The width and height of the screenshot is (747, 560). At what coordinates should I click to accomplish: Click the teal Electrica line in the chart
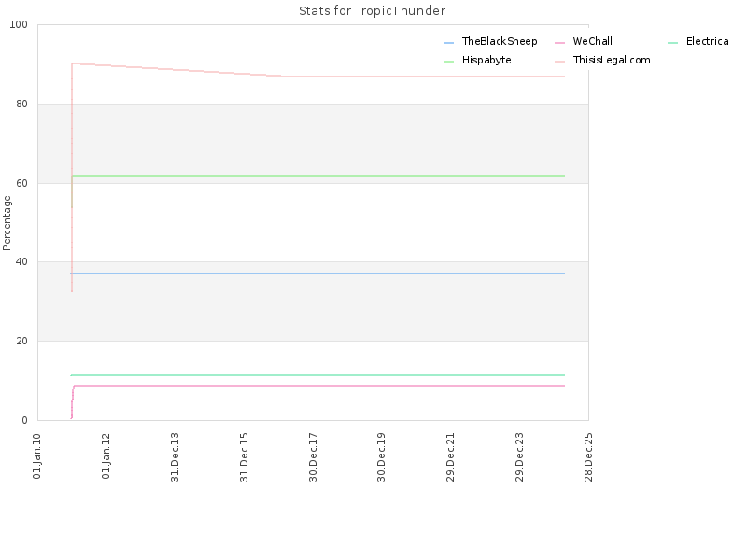(x=317, y=375)
